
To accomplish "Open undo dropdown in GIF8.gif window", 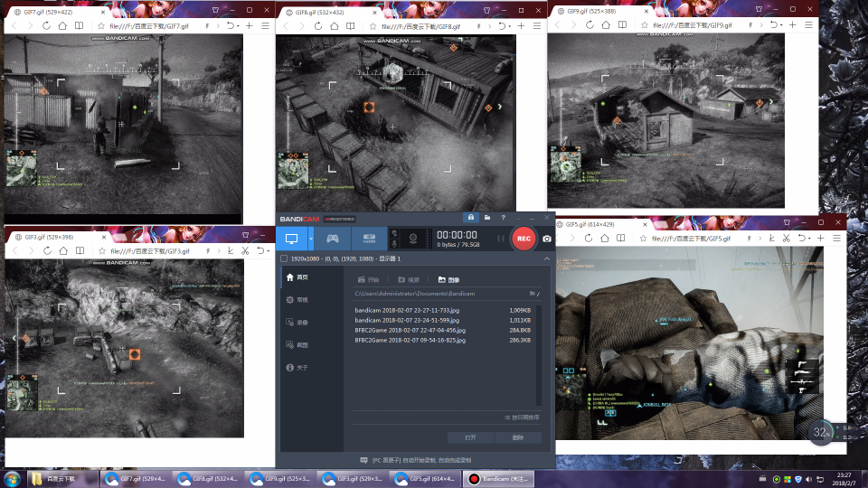I will 504,26.
